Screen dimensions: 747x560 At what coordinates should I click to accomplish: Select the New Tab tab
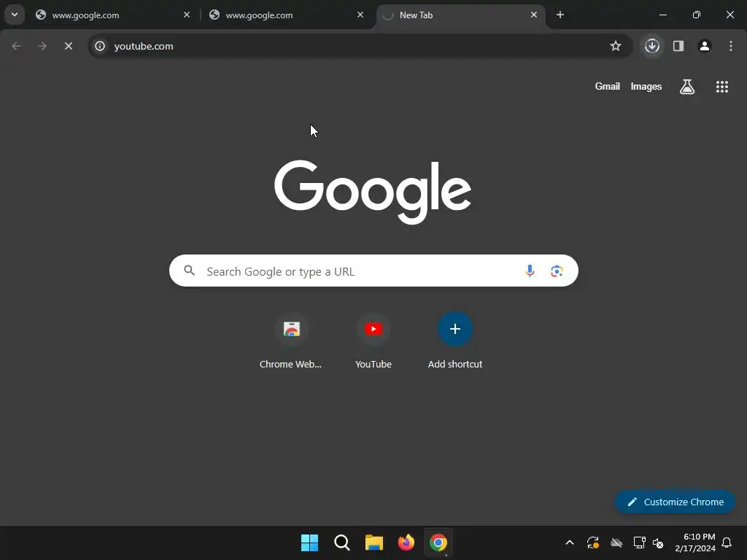[x=460, y=15]
